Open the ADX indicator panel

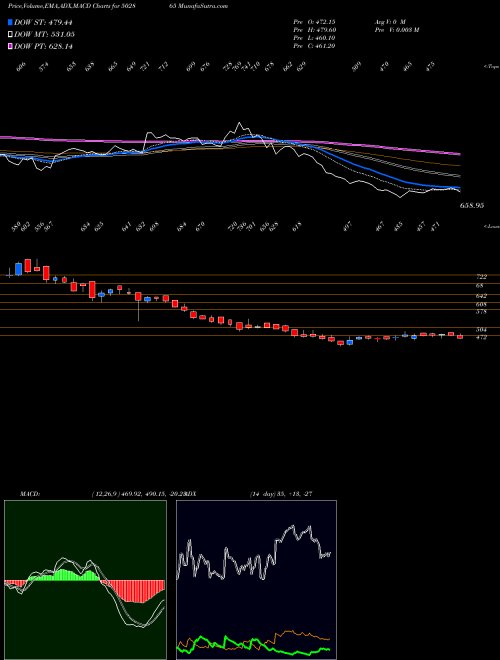(256, 580)
